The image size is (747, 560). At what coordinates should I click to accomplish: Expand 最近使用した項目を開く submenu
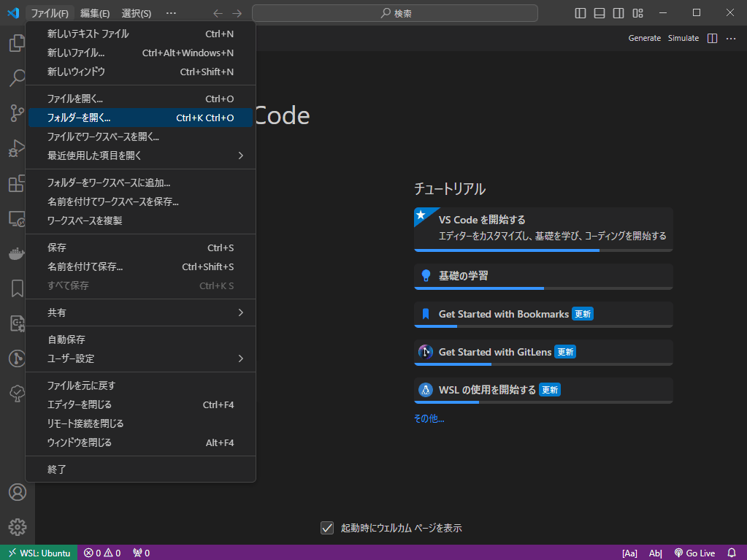140,156
